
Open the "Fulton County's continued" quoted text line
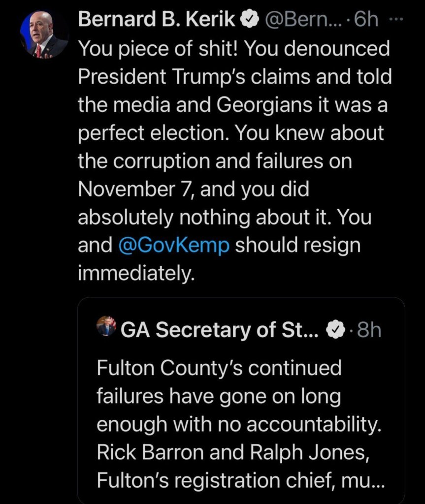click(x=219, y=368)
